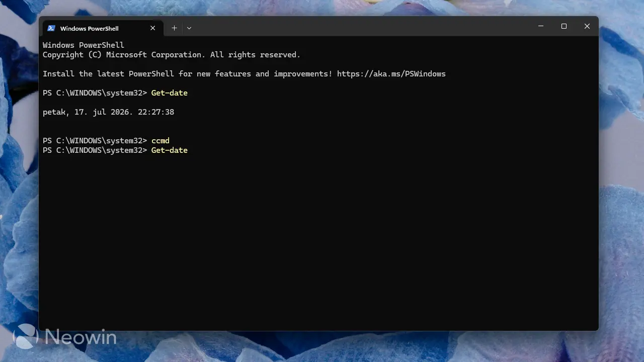
Task: Click the last Get-date command at prompt
Action: pyautogui.click(x=170, y=150)
